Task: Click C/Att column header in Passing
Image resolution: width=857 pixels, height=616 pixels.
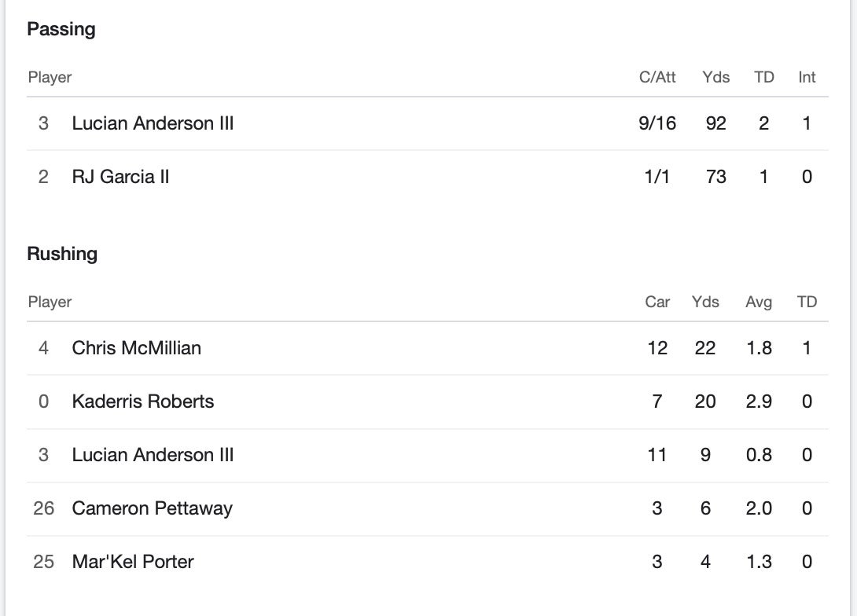Action: (657, 77)
